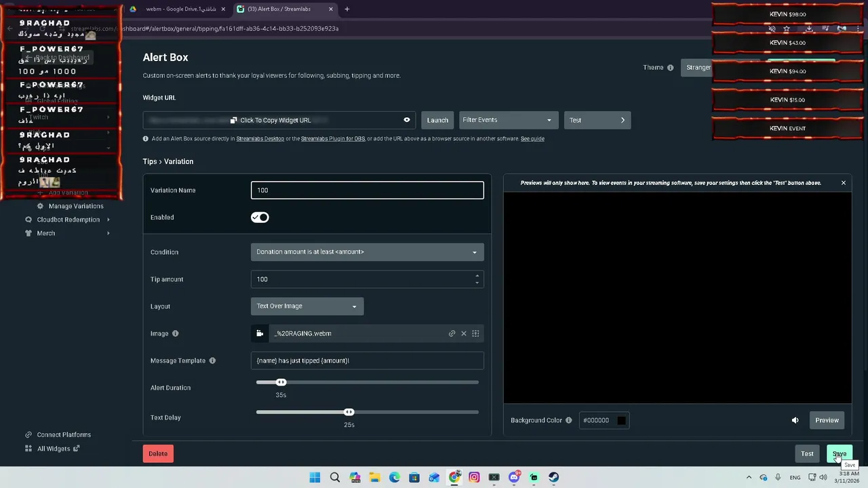Click the Test button beside Save
Screen dimensions: 868x488
point(807,453)
